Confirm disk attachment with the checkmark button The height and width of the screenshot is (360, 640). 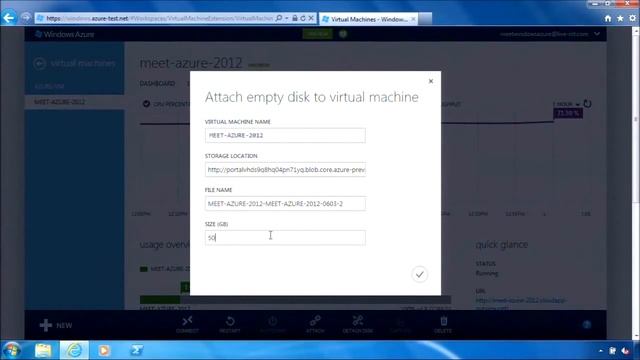coord(419,274)
